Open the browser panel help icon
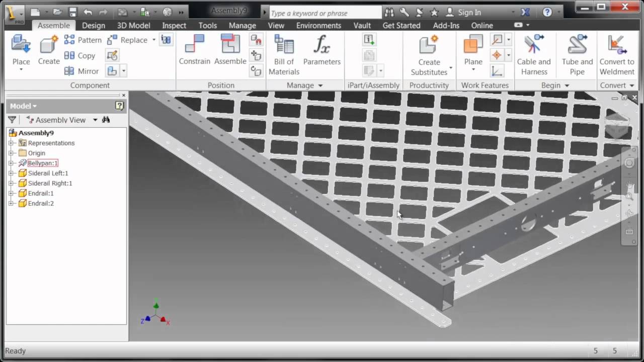Viewport: 644px width, 362px height. point(119,106)
